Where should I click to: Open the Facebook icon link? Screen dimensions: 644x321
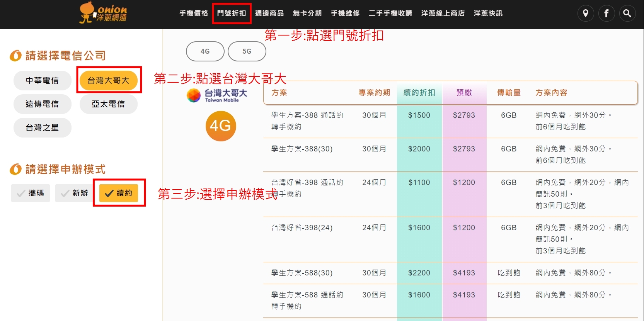[x=607, y=14]
